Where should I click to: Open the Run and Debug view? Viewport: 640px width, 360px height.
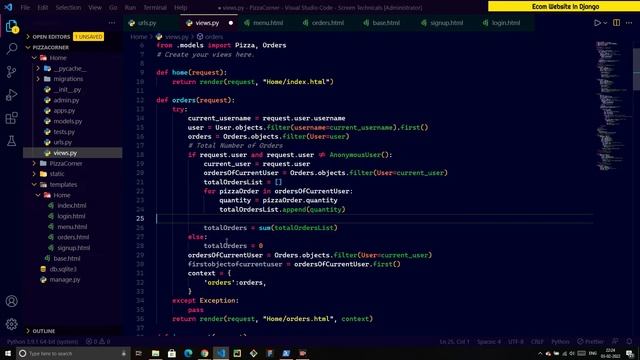pyautogui.click(x=11, y=95)
